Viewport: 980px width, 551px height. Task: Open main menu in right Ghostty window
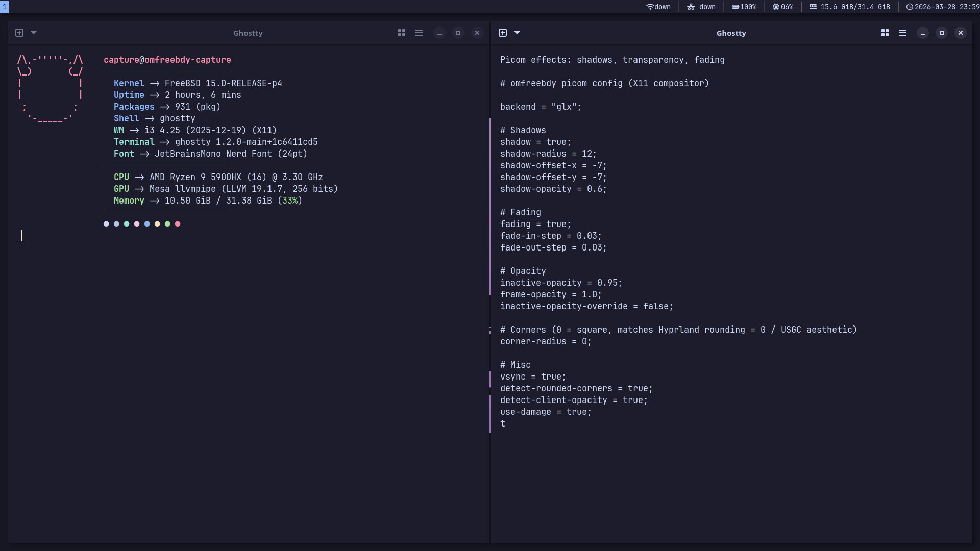tap(902, 33)
